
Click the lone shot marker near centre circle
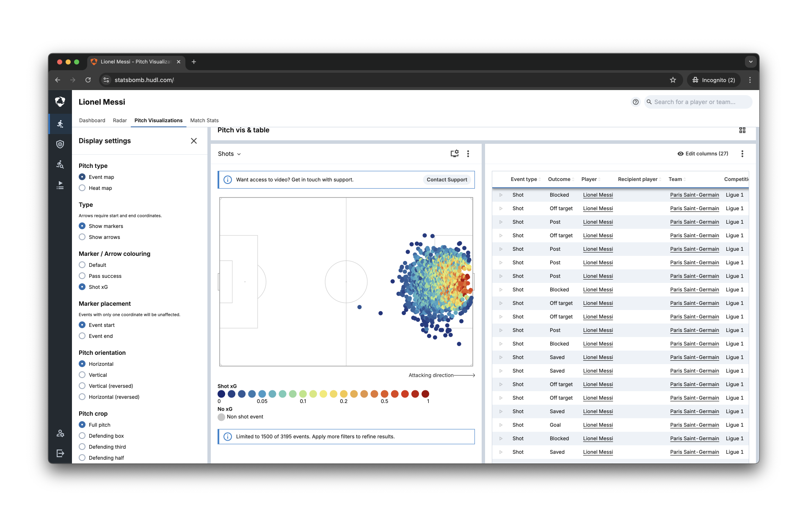(x=359, y=307)
